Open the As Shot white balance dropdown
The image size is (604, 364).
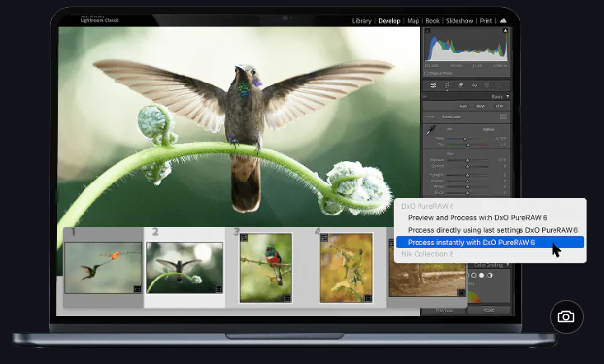(x=488, y=129)
